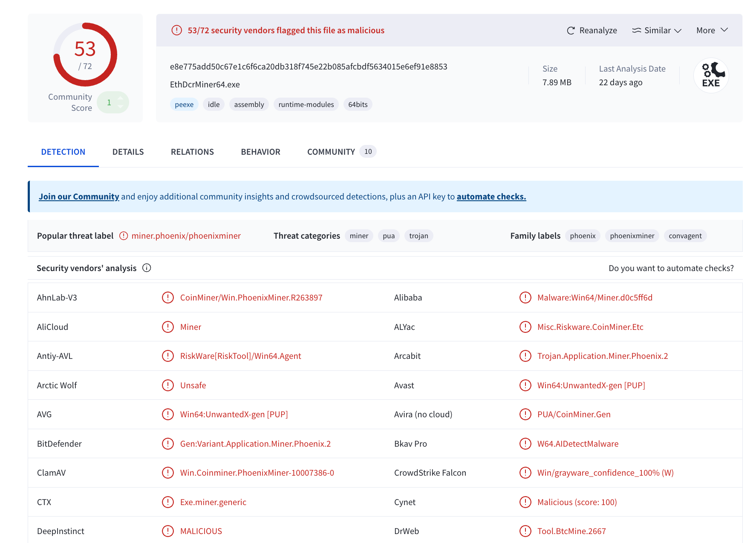Click the Malicious (score: 100) result

coord(577,502)
